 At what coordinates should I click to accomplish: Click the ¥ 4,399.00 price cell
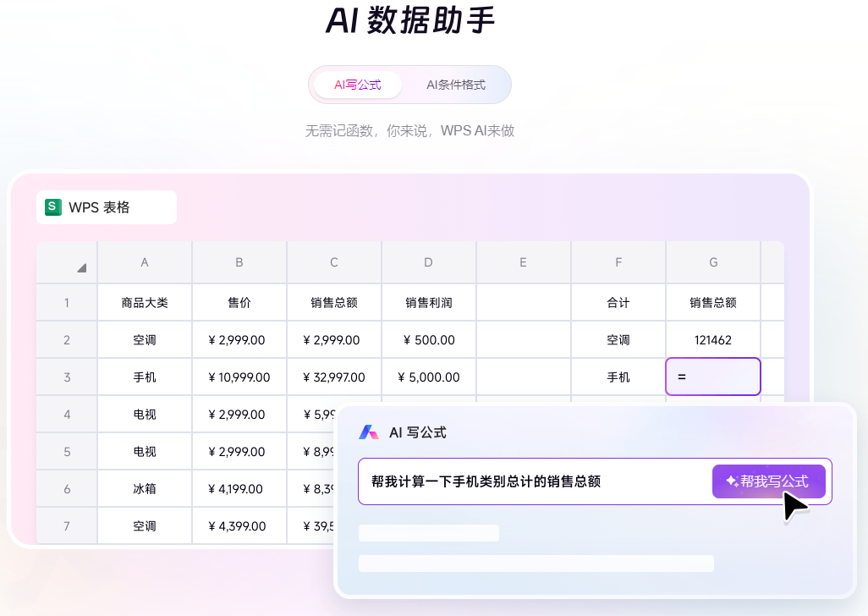click(239, 525)
